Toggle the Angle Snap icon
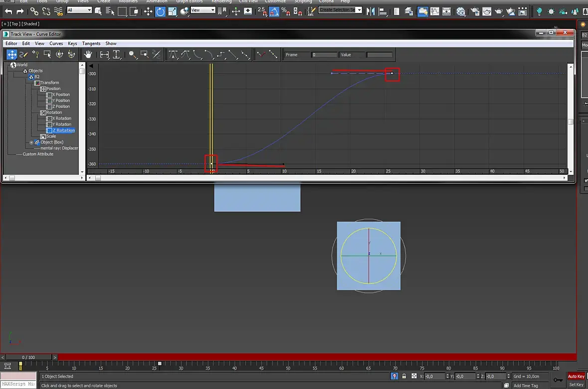 (274, 11)
